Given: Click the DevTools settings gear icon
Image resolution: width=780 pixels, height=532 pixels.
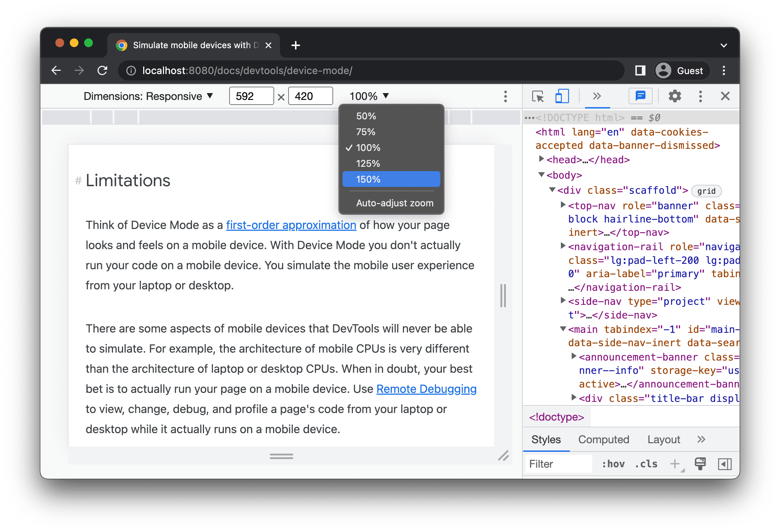Looking at the screenshot, I should coord(676,96).
